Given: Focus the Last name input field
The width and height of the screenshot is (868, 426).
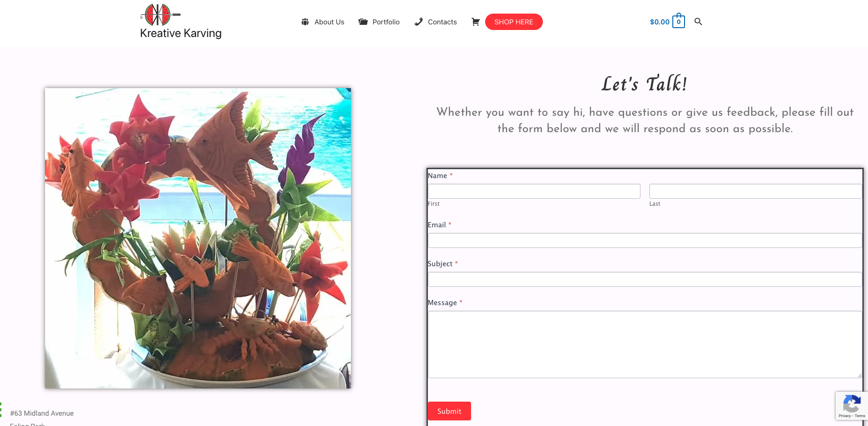Looking at the screenshot, I should (755, 191).
